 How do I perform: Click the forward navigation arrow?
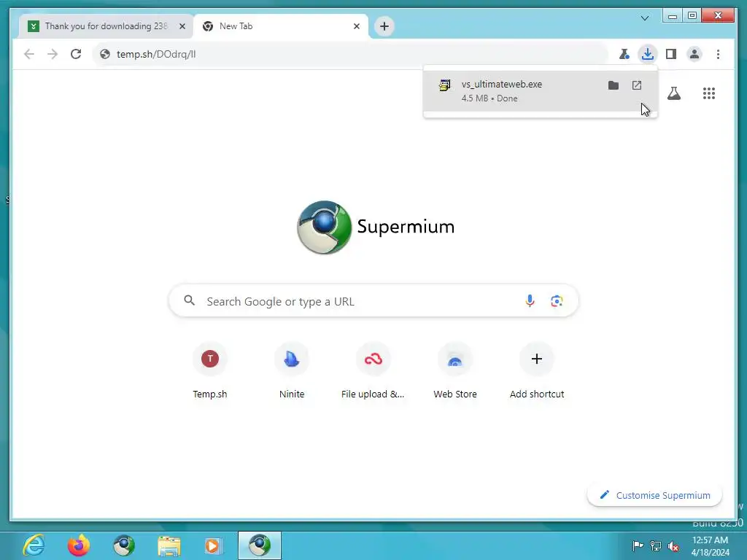coord(53,54)
